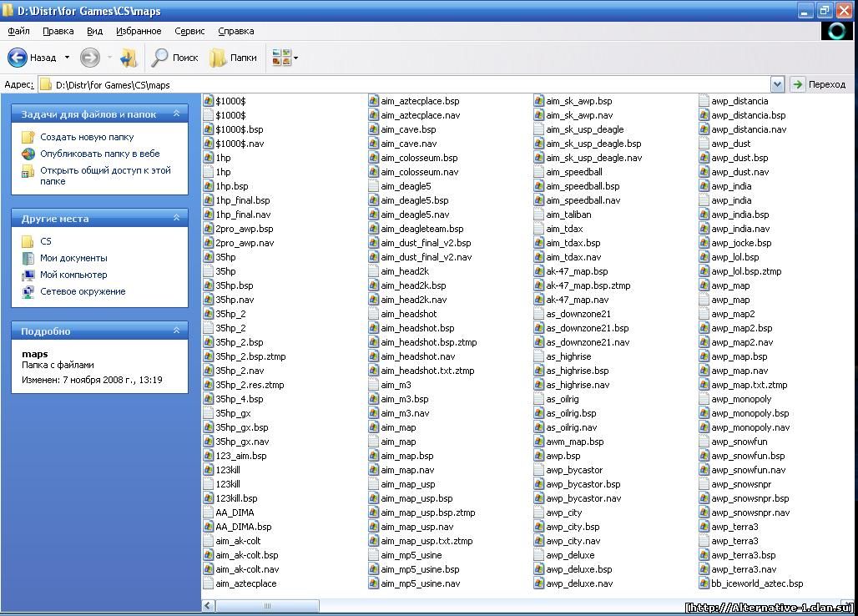This screenshot has width=858, height=616.
Task: Click 'Открыть общий доступ к этой папке' link
Action: click(106, 175)
